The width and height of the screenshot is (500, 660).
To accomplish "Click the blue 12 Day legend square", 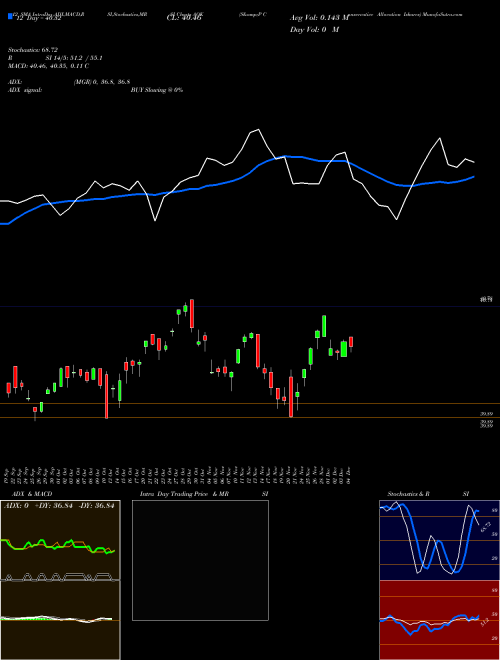I will (11, 16).
